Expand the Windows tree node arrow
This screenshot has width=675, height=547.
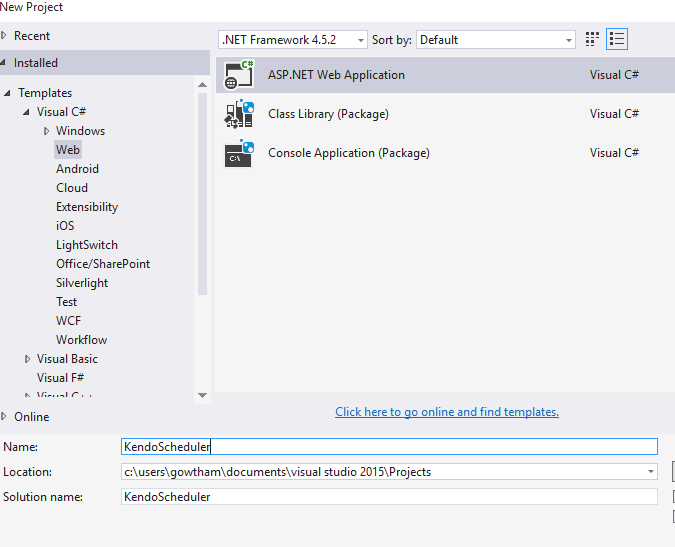tap(46, 131)
